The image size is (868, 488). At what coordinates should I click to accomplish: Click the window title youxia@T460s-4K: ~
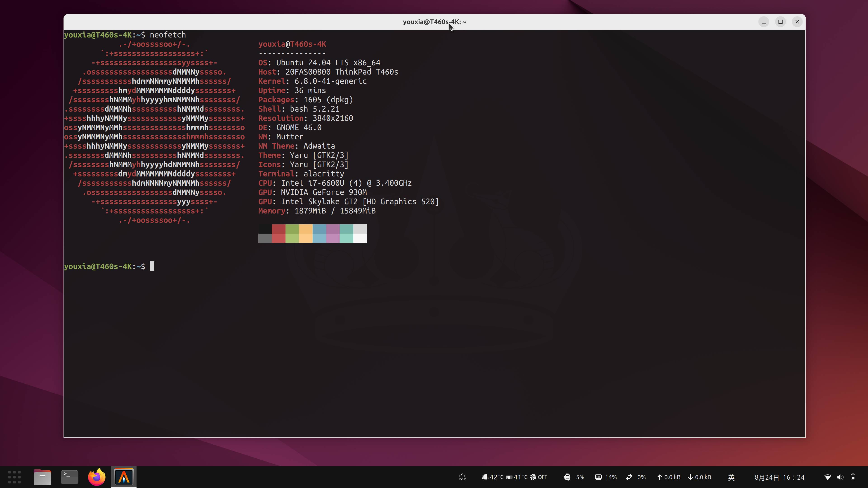pos(434,22)
